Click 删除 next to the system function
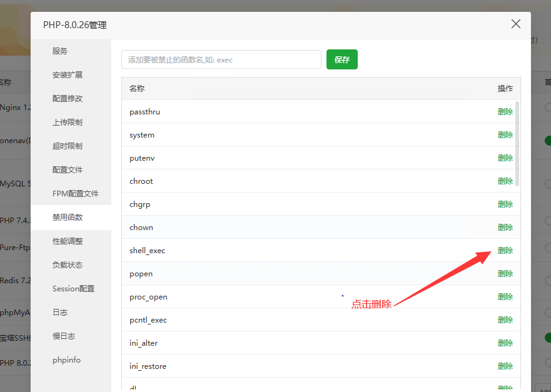Viewport: 551px width, 392px height. tap(505, 135)
